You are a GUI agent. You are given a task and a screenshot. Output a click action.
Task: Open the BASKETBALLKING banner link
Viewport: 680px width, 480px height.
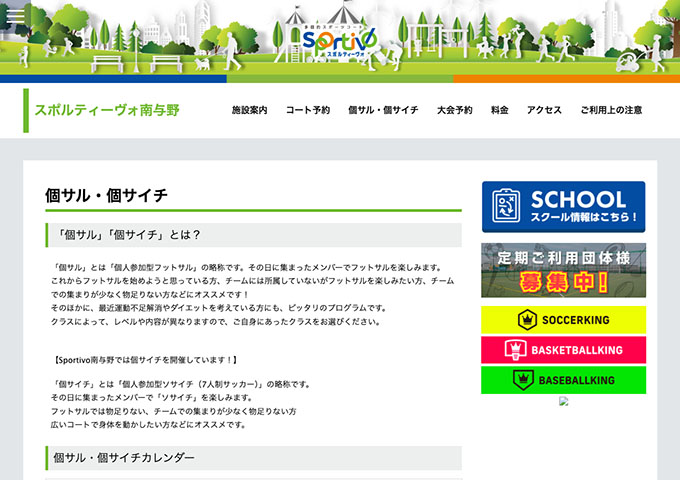[563, 349]
